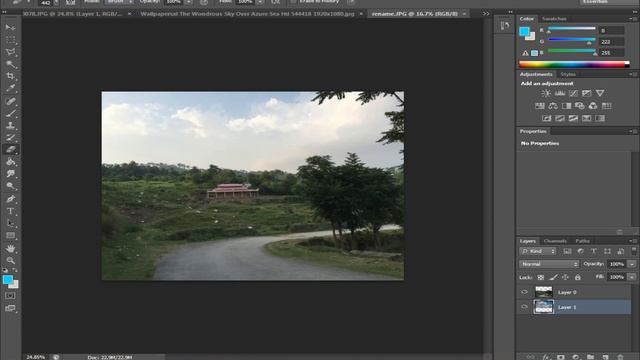Add layer style fx icon

click(x=547, y=357)
